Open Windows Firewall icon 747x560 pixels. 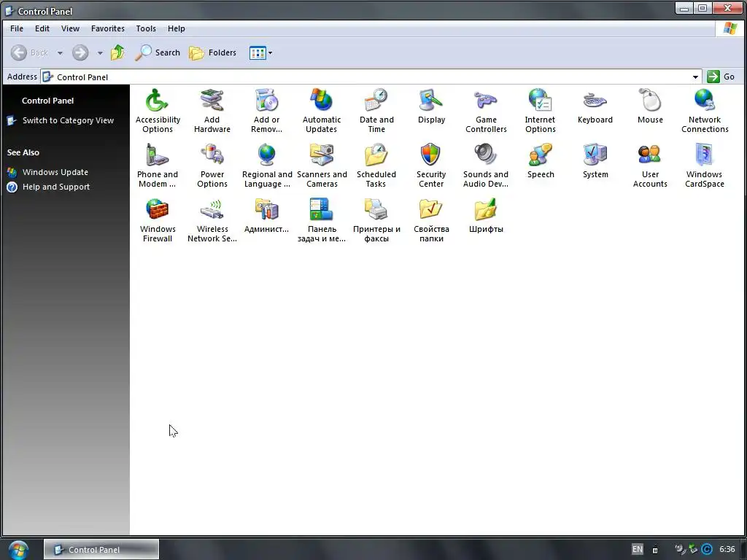tap(158, 210)
